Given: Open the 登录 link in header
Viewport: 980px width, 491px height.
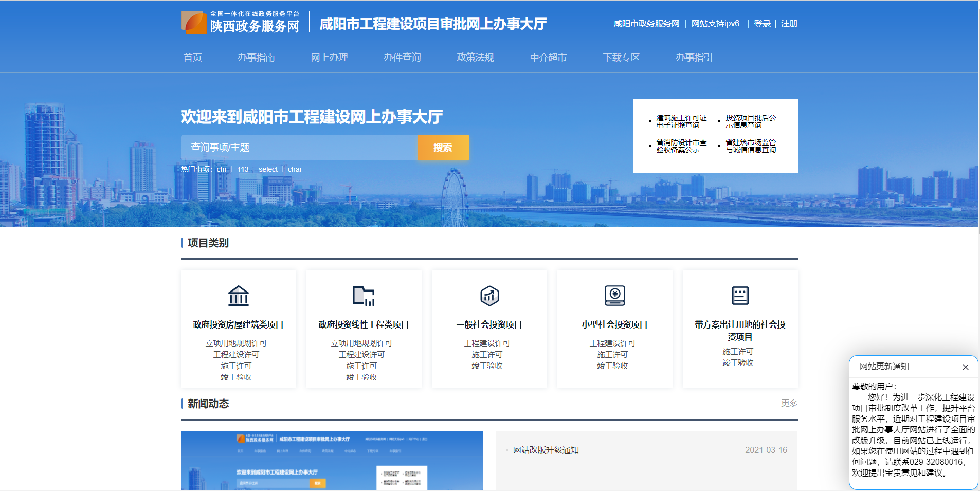Looking at the screenshot, I should (762, 24).
